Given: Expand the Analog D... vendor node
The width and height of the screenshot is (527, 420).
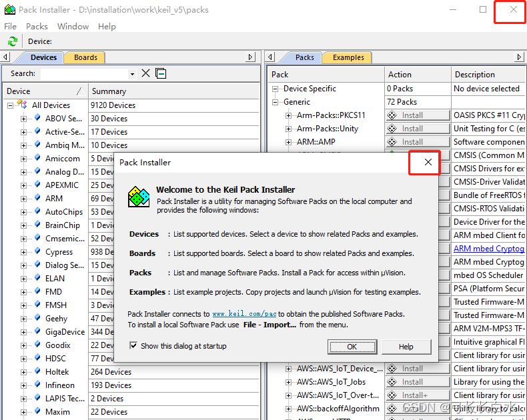Looking at the screenshot, I should tap(23, 173).
